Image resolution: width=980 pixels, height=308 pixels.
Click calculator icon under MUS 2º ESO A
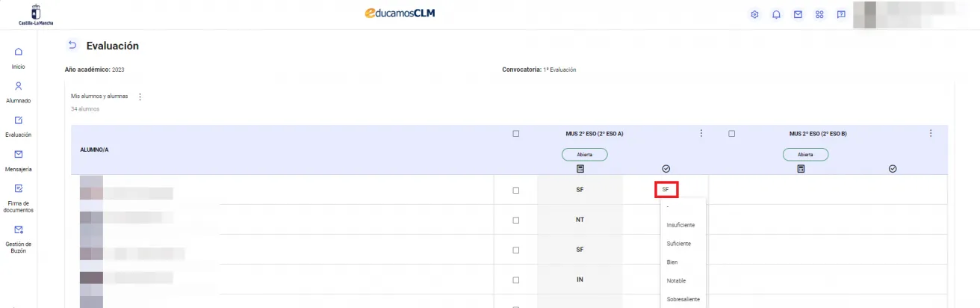[580, 169]
